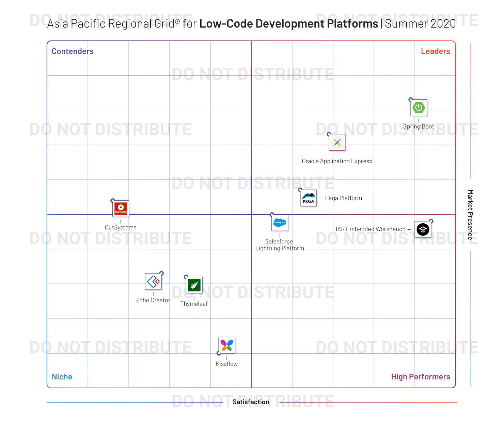Click the Spring Boot product name text

[x=419, y=126]
